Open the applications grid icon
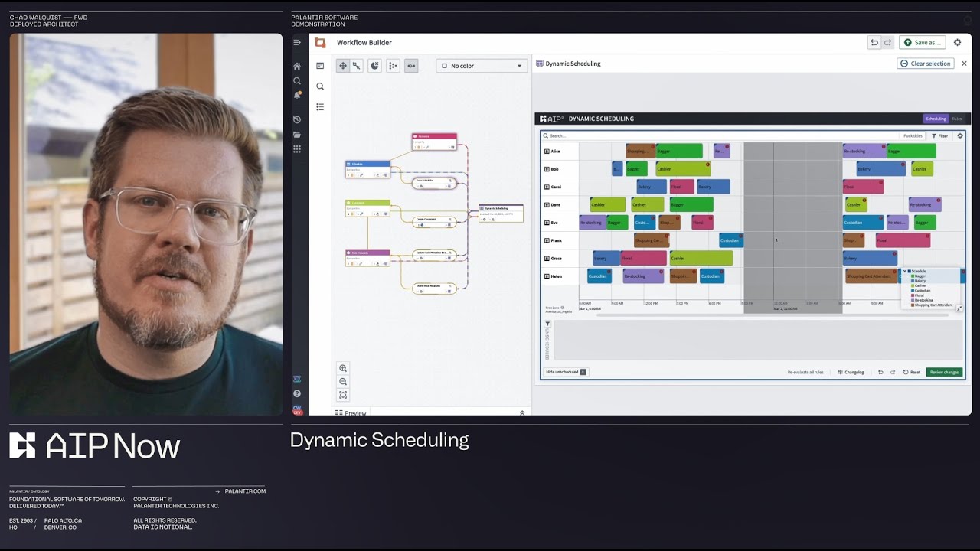The image size is (980, 551). [x=297, y=149]
